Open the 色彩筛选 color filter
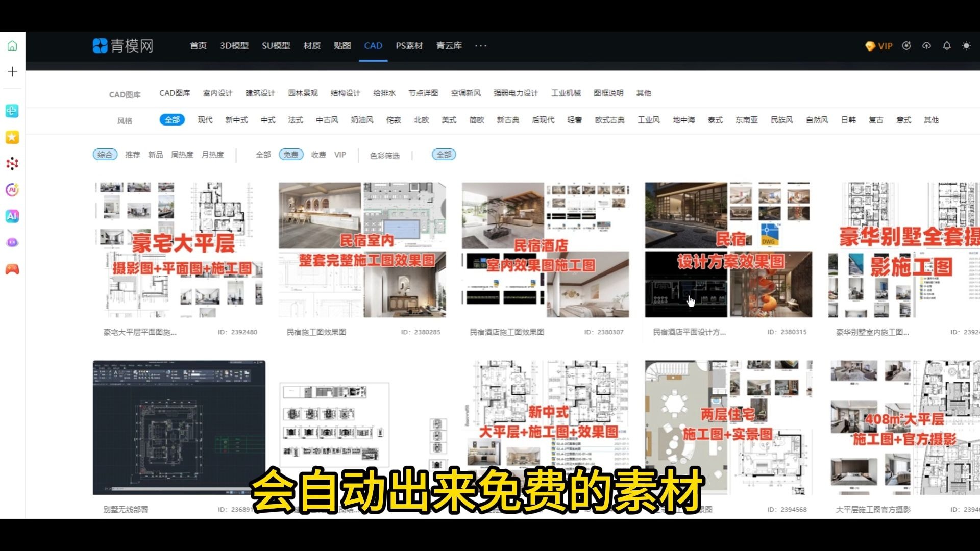980x551 pixels. click(x=385, y=156)
